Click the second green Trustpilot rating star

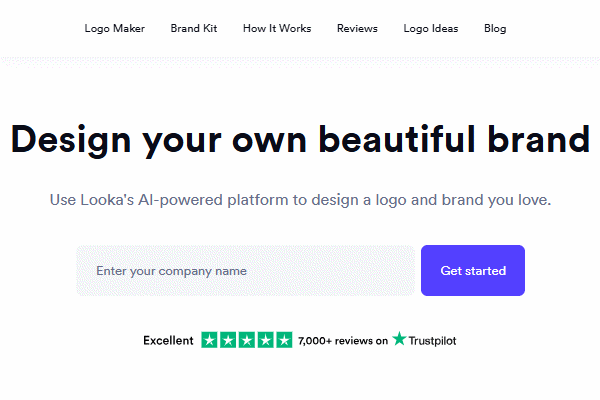228,340
